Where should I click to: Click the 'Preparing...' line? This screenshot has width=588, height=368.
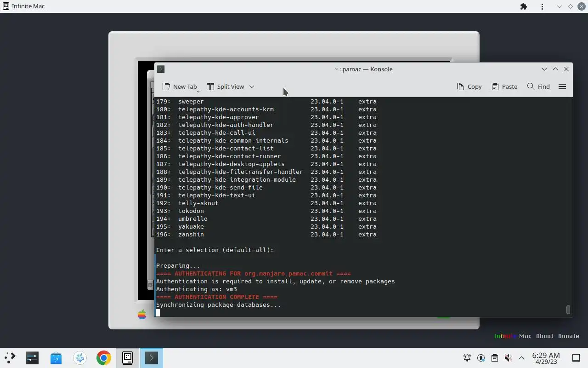click(x=178, y=266)
